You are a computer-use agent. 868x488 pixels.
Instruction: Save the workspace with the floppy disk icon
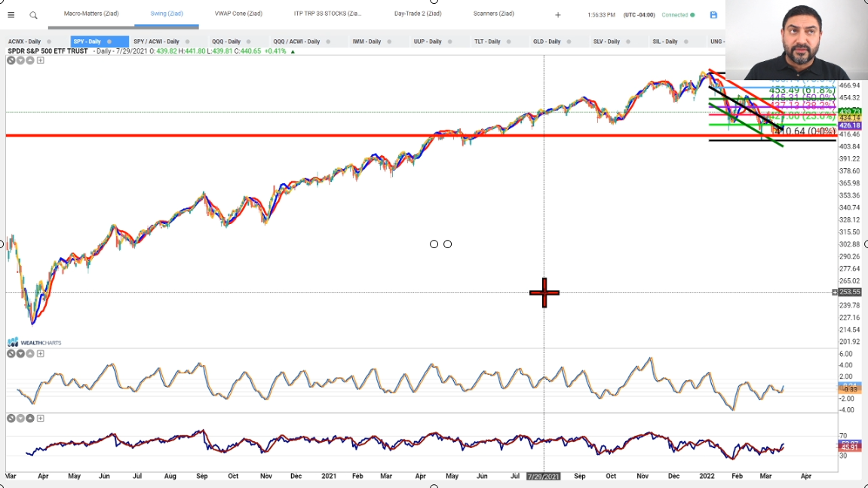pyautogui.click(x=713, y=15)
